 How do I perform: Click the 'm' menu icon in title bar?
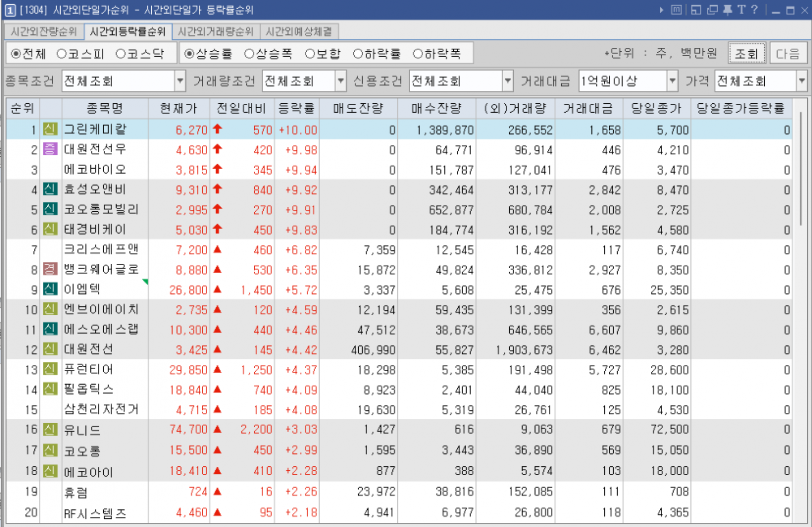click(x=676, y=10)
